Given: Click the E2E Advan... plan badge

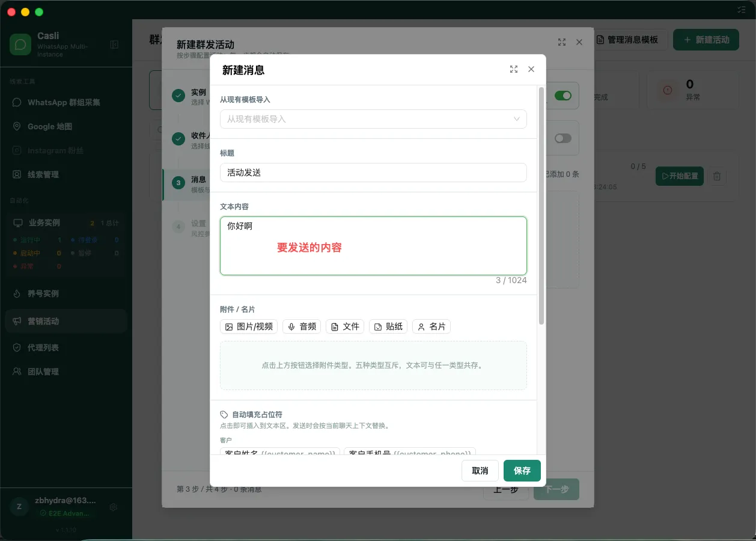Looking at the screenshot, I should click(65, 513).
